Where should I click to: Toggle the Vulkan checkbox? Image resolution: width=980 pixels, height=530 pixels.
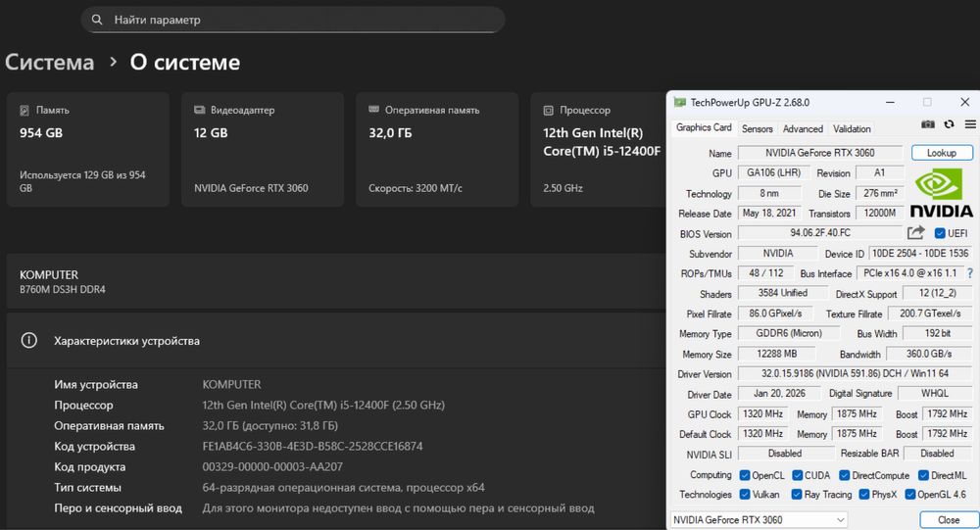click(745, 494)
